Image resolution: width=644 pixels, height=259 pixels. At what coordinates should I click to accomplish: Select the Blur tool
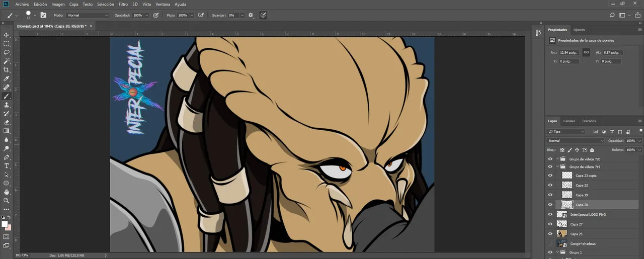(7, 140)
